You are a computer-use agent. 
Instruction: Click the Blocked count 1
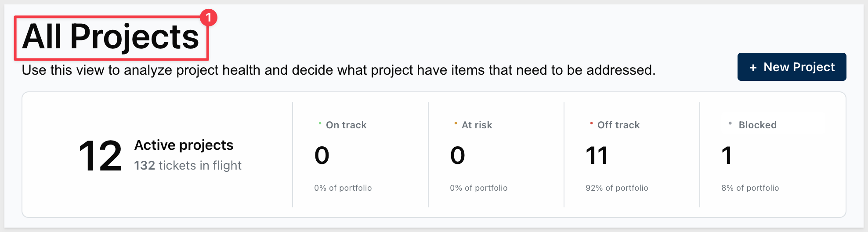tap(727, 156)
